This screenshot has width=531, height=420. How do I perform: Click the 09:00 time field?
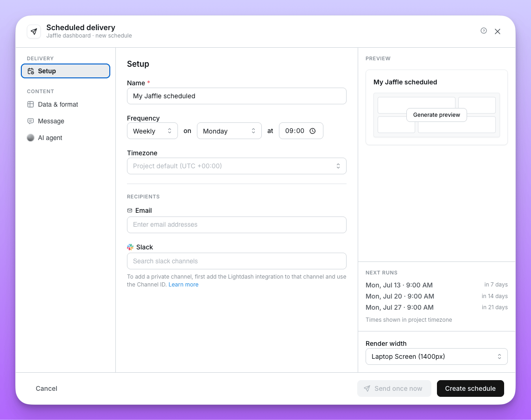301,131
